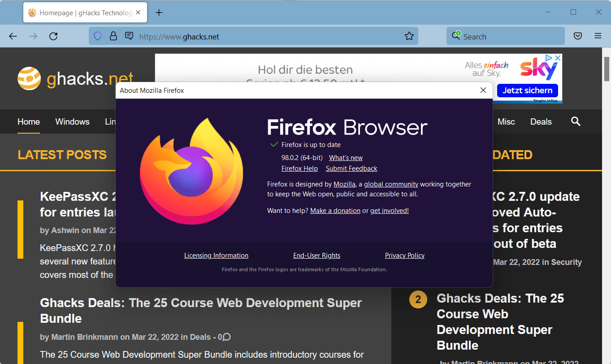Open the Firefox hamburger menu
This screenshot has width=611, height=364.
[598, 36]
